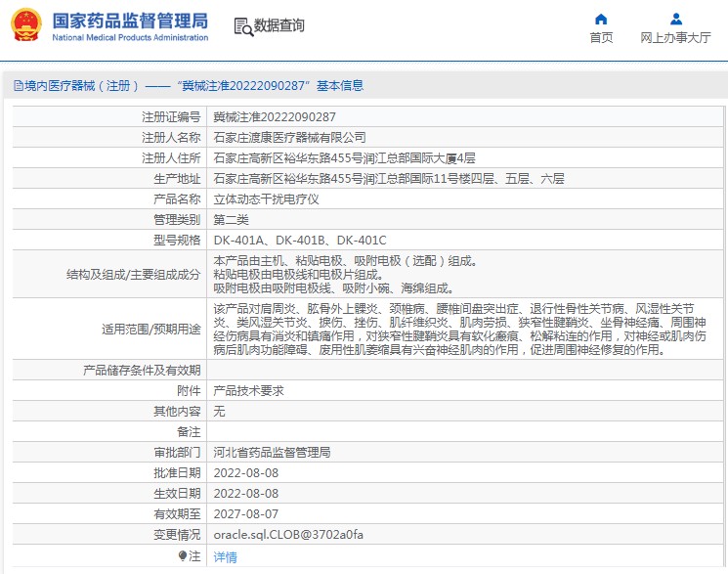
Task: Click the model spec value DK-401A、DK-401B、DK-401C
Action: [300, 240]
